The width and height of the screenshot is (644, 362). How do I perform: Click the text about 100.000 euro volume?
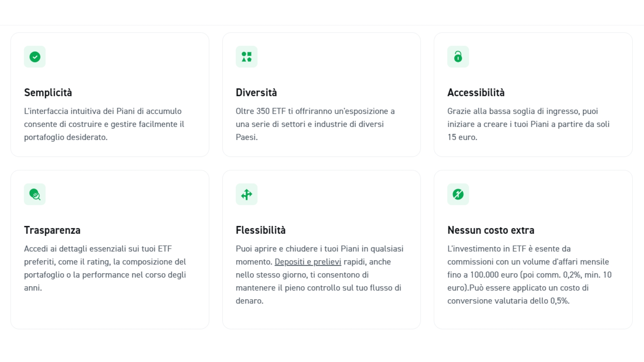[529, 275]
